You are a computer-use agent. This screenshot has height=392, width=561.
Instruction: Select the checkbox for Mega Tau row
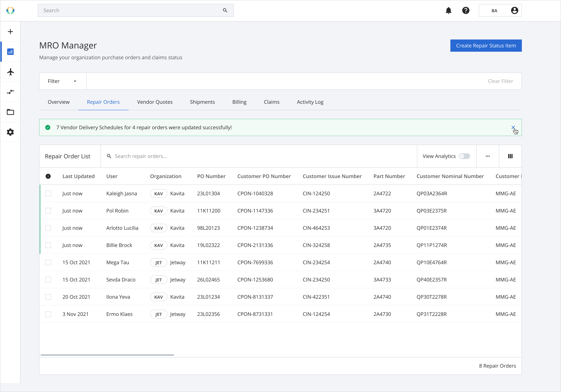[48, 263]
